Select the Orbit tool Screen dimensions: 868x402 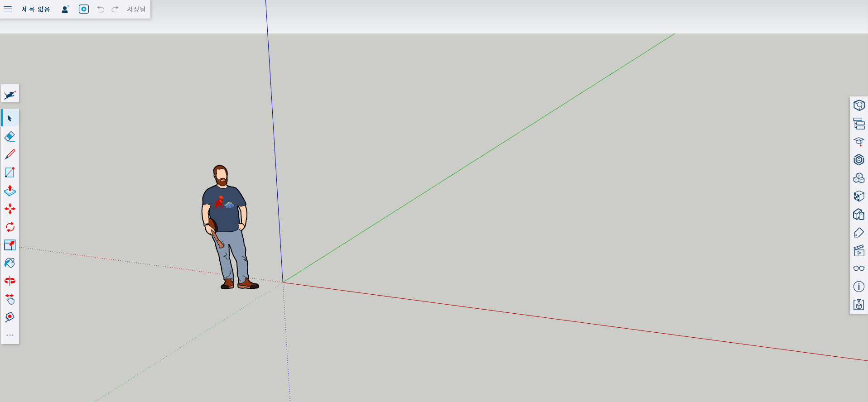[x=10, y=281]
